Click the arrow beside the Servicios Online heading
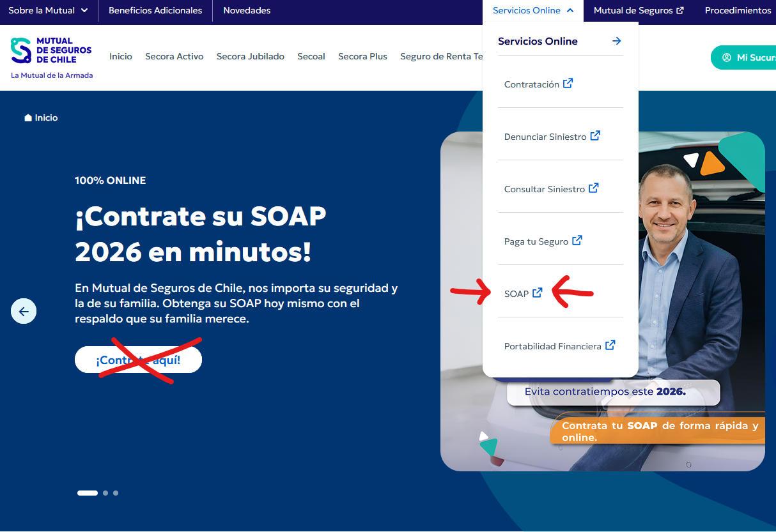This screenshot has width=776, height=532. 616,41
